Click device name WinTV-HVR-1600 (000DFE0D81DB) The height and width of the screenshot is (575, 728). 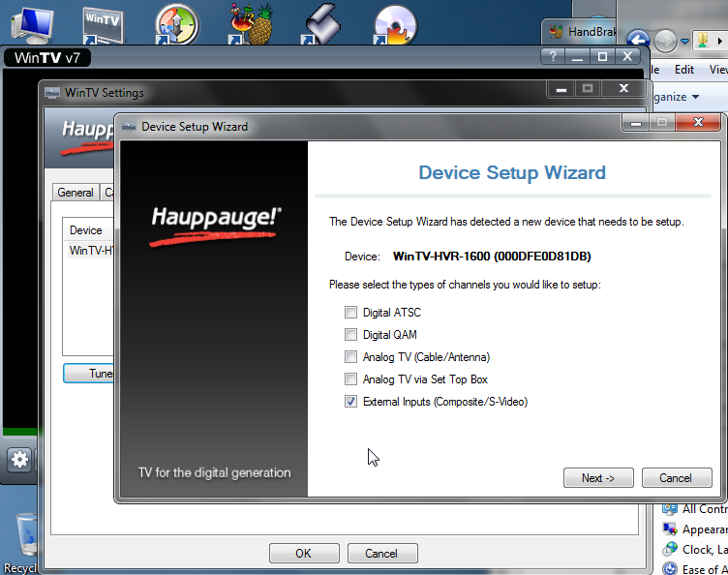492,257
